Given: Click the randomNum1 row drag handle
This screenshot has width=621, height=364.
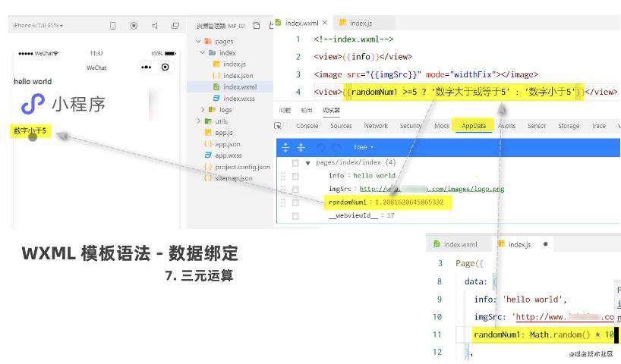Looking at the screenshot, I should tap(282, 202).
